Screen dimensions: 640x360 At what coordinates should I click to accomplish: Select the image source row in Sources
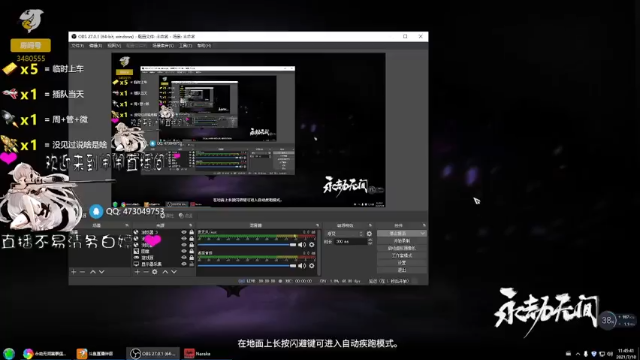point(164,251)
